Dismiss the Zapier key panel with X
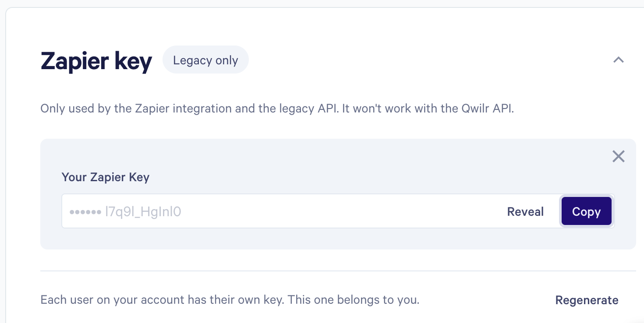The image size is (644, 323). [618, 156]
